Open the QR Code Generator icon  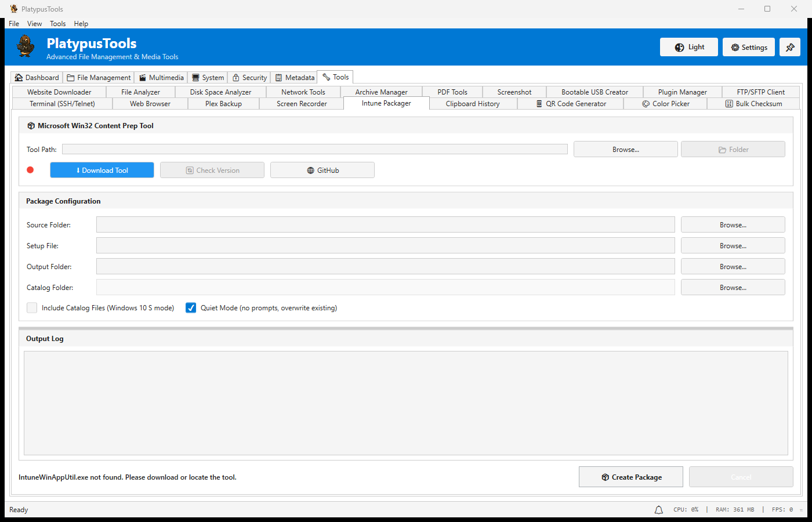tap(538, 103)
